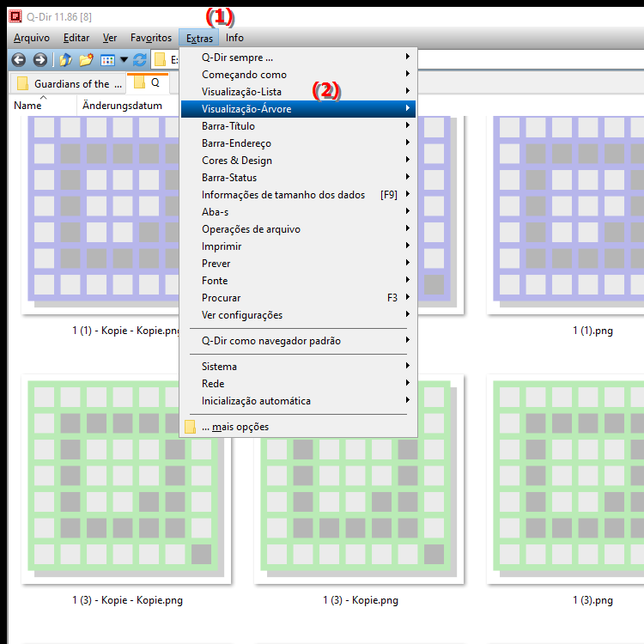Select the Procurar F3 menu entry

298,298
